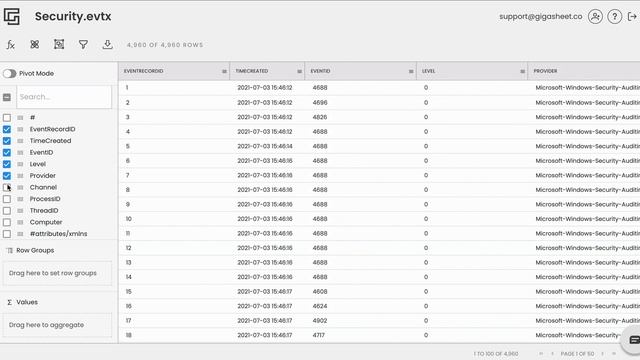Select EventID cell 4608 in row 15
Viewport: 640px width, 360px height.
pos(320,292)
